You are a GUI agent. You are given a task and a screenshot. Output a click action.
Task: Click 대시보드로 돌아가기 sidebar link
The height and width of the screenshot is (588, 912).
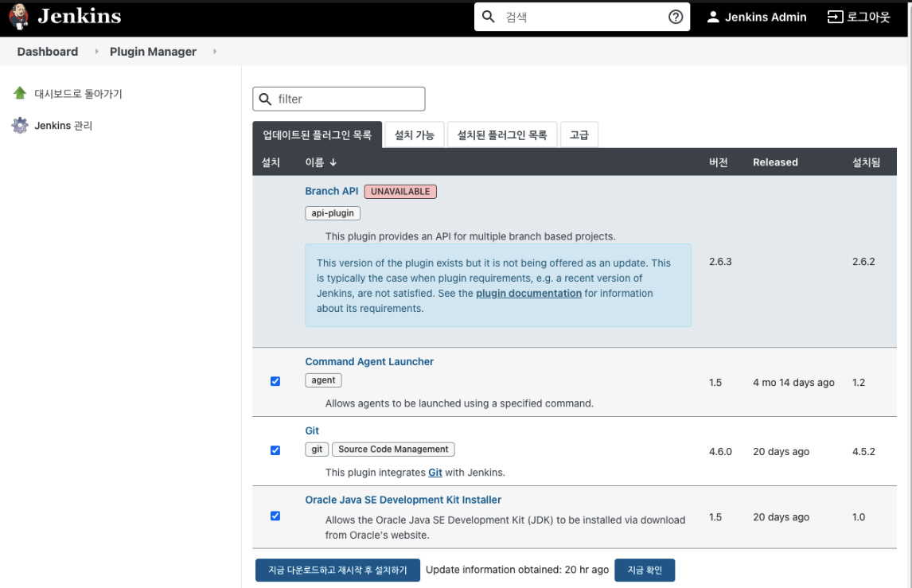click(x=79, y=94)
